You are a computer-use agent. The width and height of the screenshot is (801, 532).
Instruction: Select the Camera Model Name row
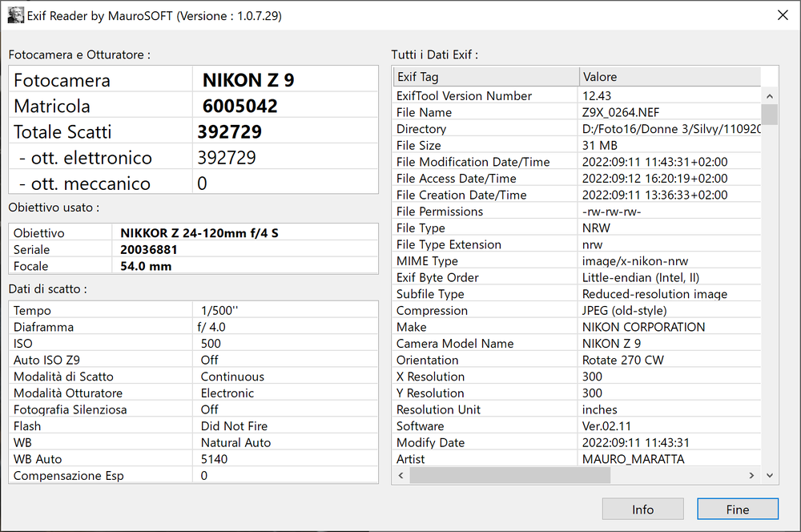[x=577, y=344]
